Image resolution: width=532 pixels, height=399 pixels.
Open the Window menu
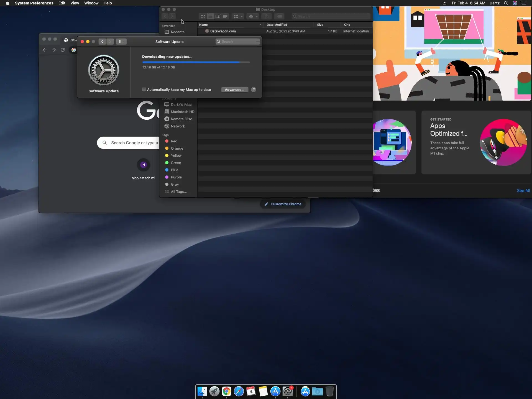(x=91, y=3)
